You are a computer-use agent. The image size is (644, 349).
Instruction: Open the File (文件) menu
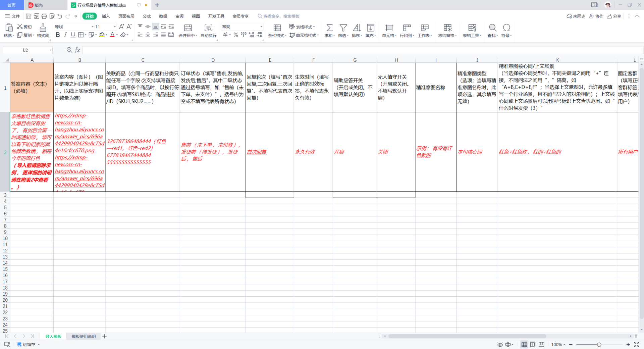click(x=13, y=16)
